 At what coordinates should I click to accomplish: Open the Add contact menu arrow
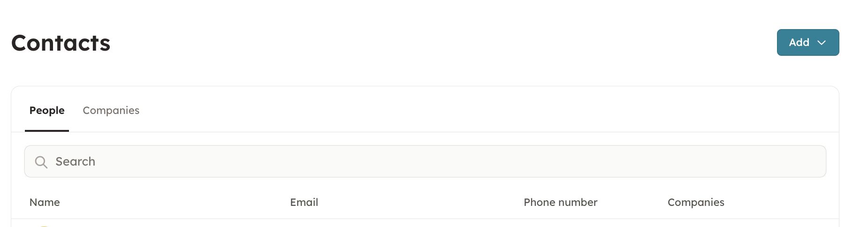[822, 43]
